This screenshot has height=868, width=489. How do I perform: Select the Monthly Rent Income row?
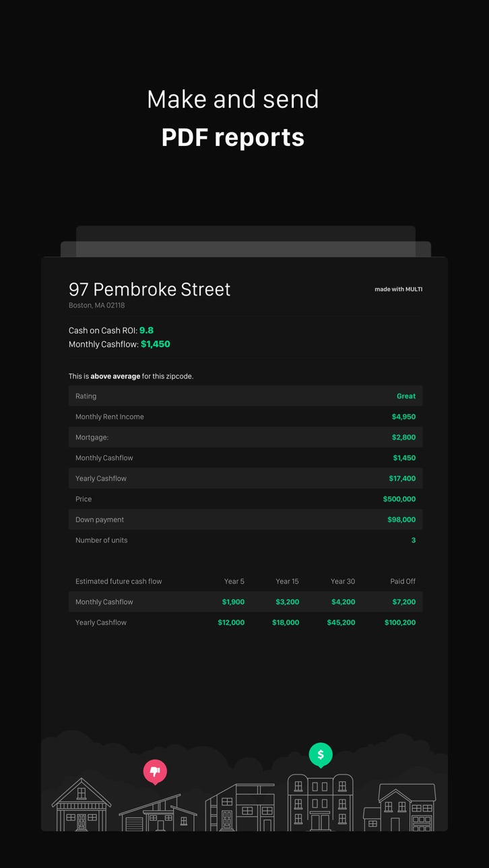(245, 417)
